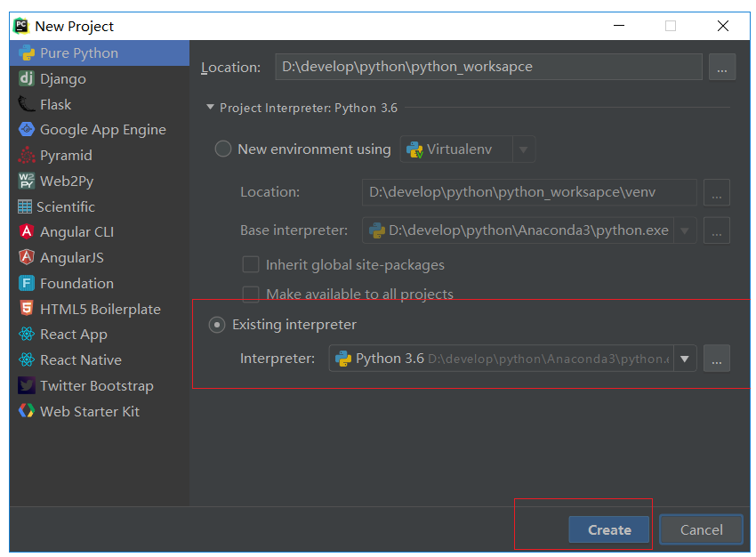Click the project Location path field
The image size is (756, 557).
pos(488,67)
